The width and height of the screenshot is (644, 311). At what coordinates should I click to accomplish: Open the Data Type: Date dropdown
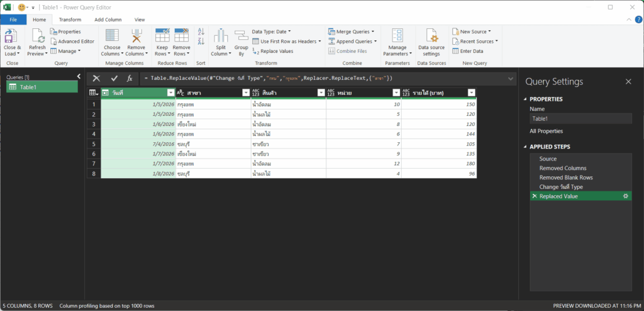click(271, 31)
